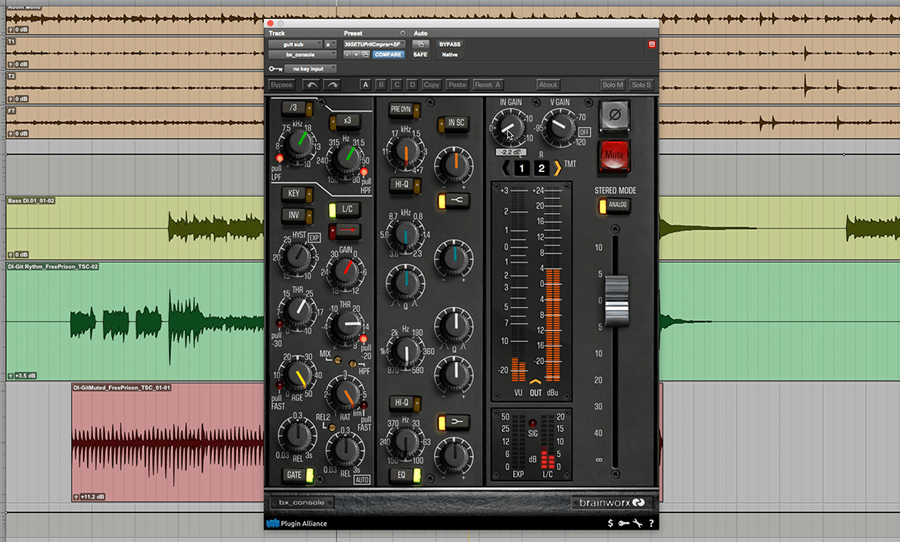This screenshot has height=542, width=900.
Task: Click the phase invert Ø button
Action: pos(614,115)
